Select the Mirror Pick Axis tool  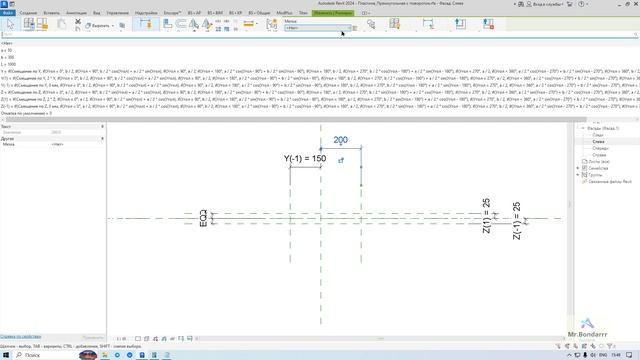[x=194, y=24]
